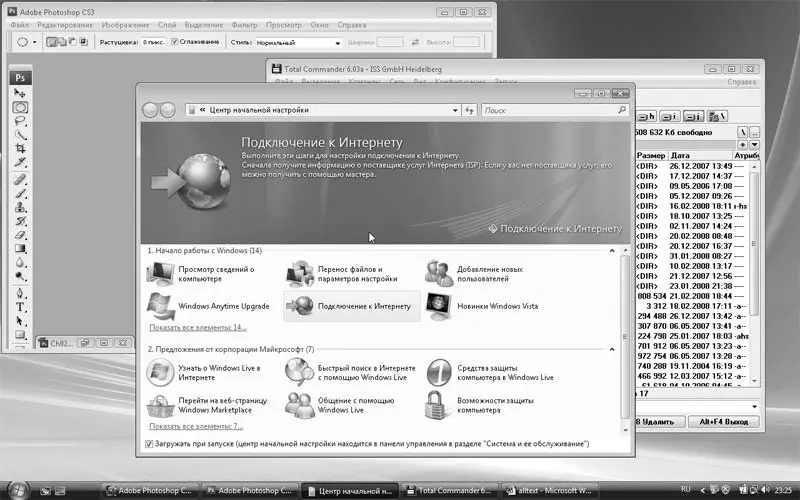800x500 pixels.
Task: Click the refresh button beside address bar
Action: pyautogui.click(x=469, y=110)
